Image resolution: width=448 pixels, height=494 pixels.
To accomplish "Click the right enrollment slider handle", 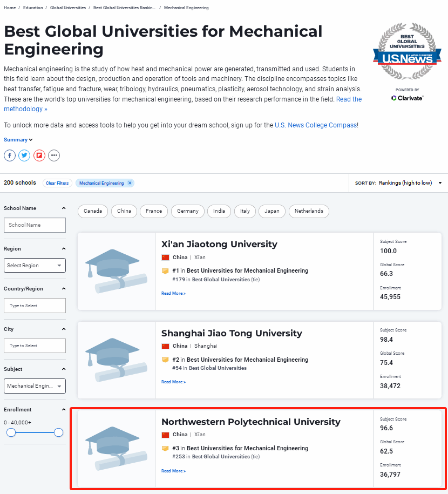I will pos(59,432).
